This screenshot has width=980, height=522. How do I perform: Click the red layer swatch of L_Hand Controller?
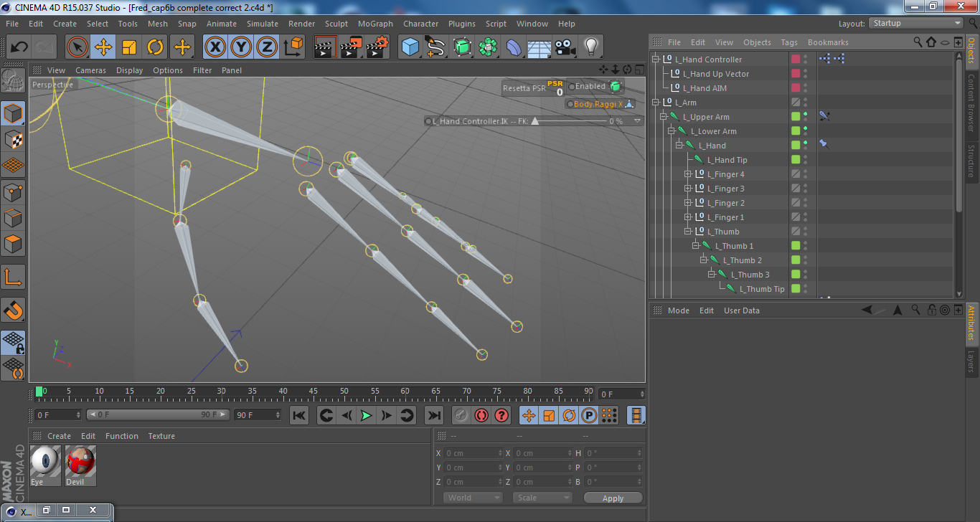click(796, 60)
